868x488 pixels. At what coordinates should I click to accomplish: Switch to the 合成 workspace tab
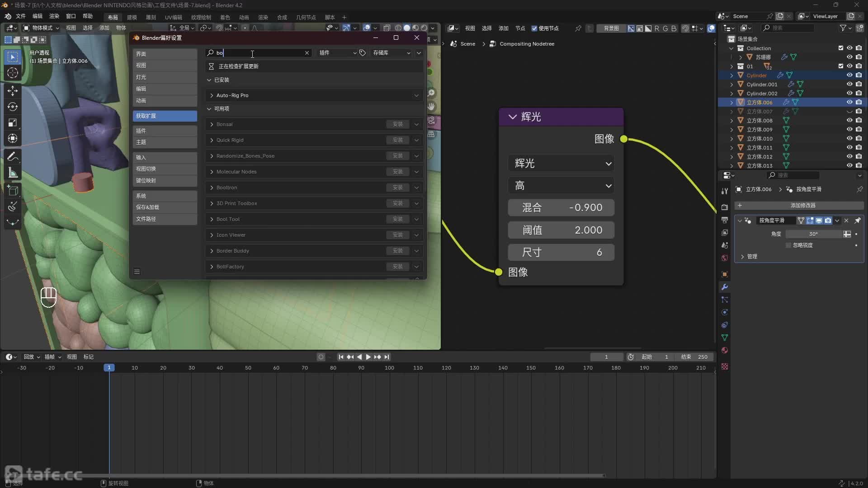pos(282,17)
